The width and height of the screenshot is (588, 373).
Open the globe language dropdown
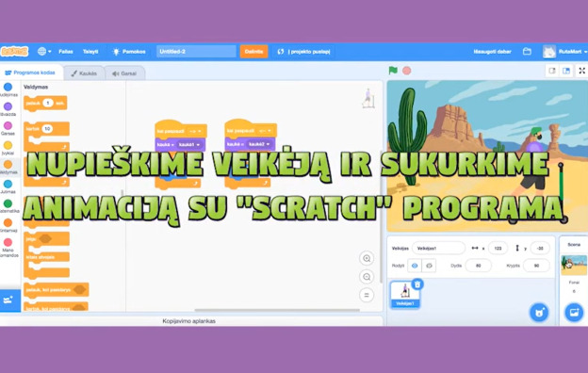click(x=44, y=52)
